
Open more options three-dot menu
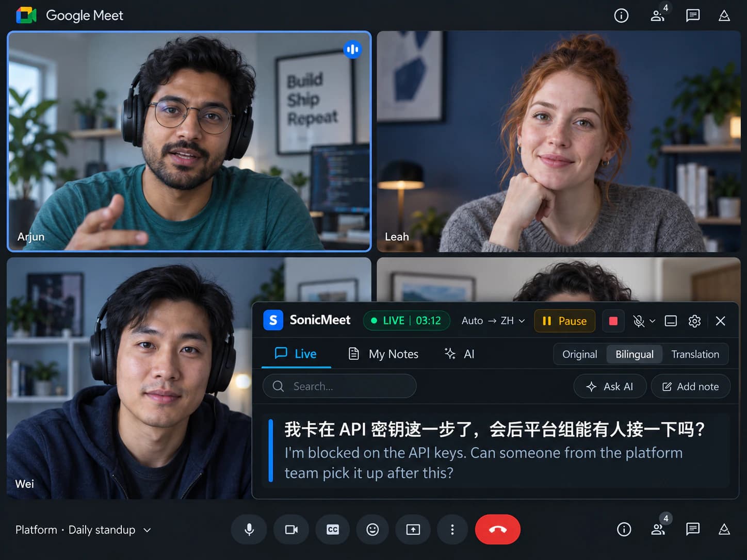click(x=452, y=530)
